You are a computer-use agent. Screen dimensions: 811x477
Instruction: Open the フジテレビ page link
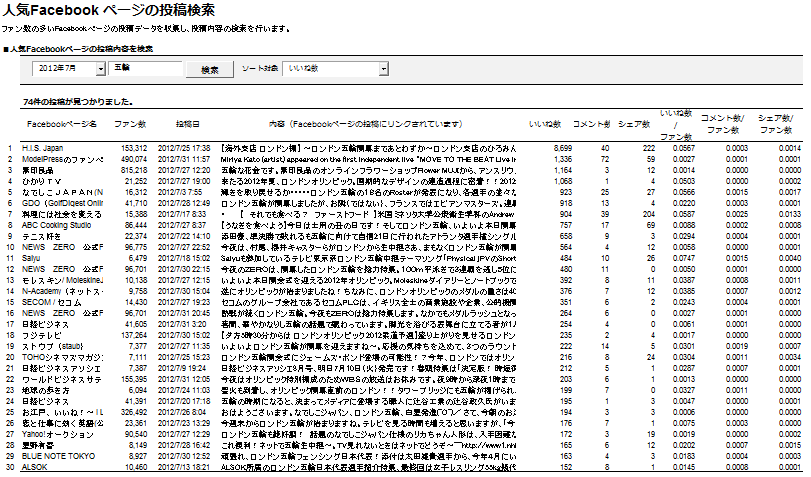pos(41,335)
